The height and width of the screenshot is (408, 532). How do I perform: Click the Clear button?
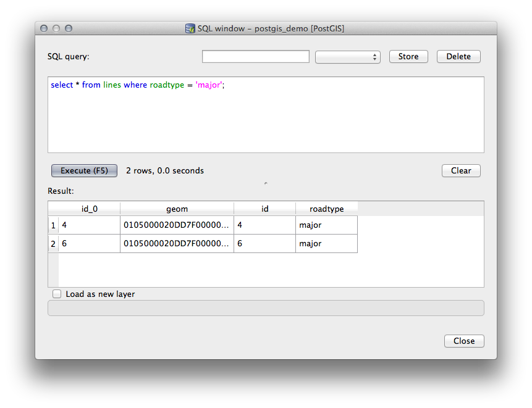[x=461, y=170]
